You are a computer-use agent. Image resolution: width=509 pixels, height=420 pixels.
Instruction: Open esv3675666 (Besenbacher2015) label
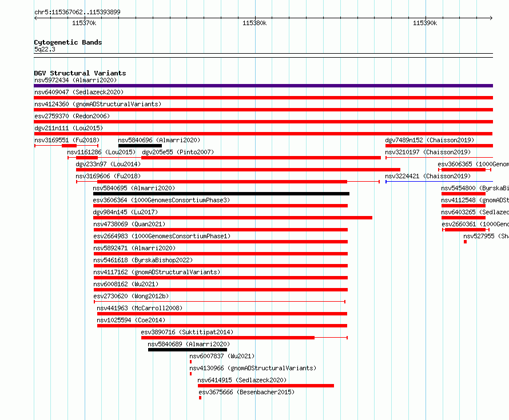pyautogui.click(x=246, y=392)
